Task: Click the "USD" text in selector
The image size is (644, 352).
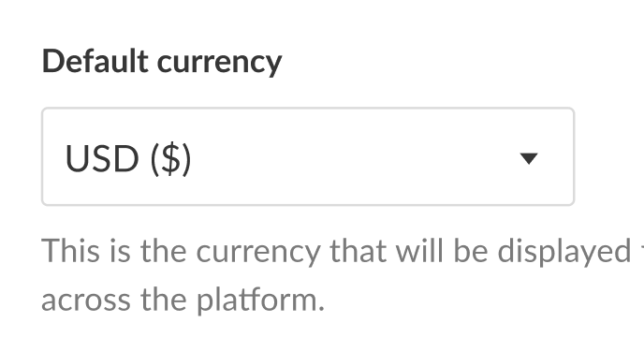Action: (x=102, y=159)
